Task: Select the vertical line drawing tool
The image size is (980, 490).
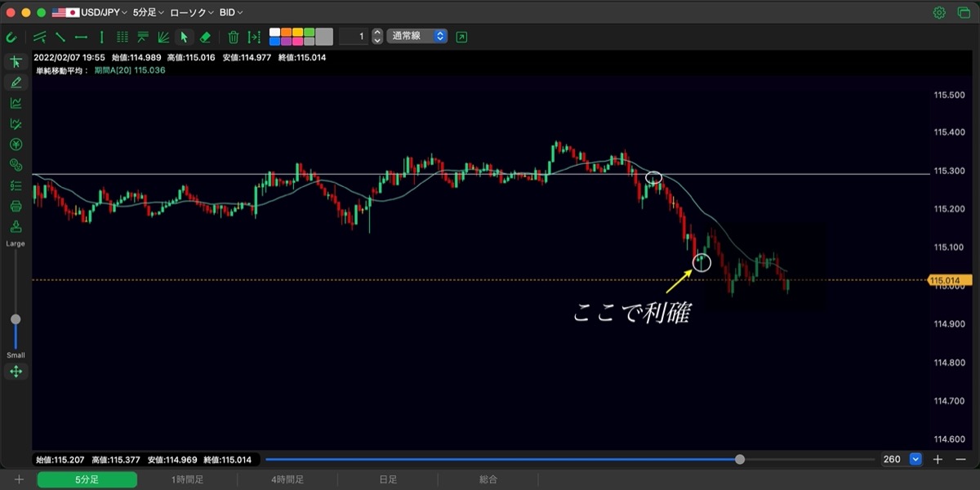Action: [101, 37]
